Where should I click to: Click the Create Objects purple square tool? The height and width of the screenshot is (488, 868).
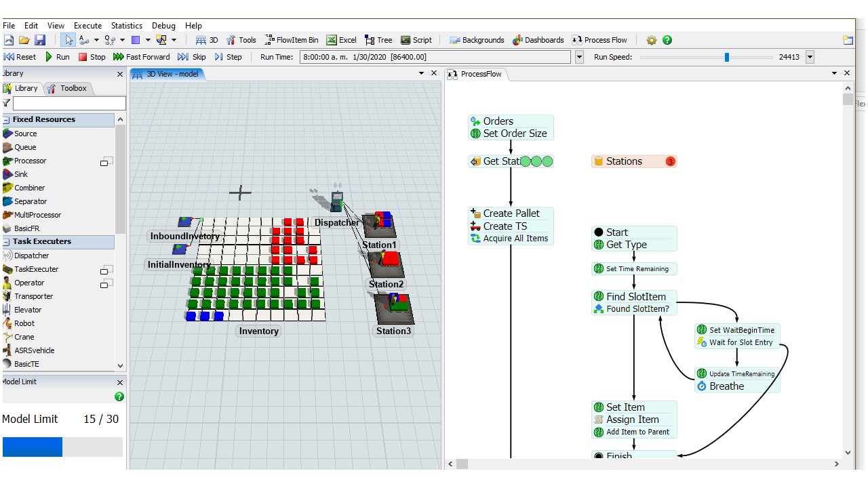tap(136, 40)
